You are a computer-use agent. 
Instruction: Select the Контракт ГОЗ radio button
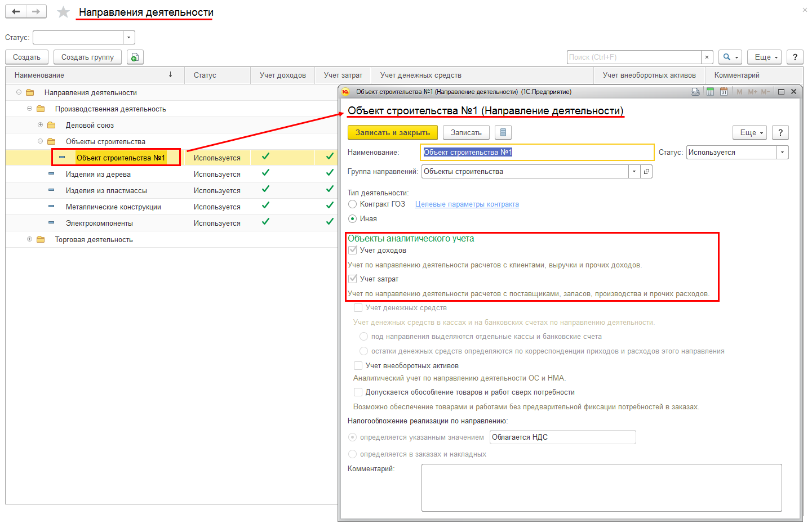click(x=353, y=204)
